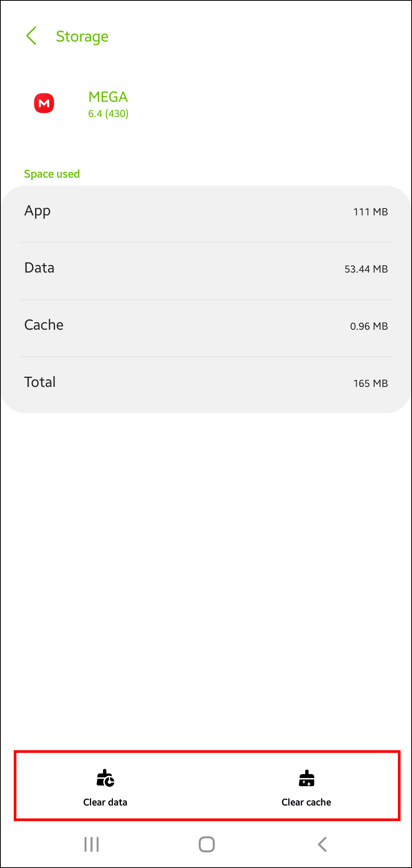412x868 pixels.
Task: Select the App storage row
Action: tap(206, 212)
